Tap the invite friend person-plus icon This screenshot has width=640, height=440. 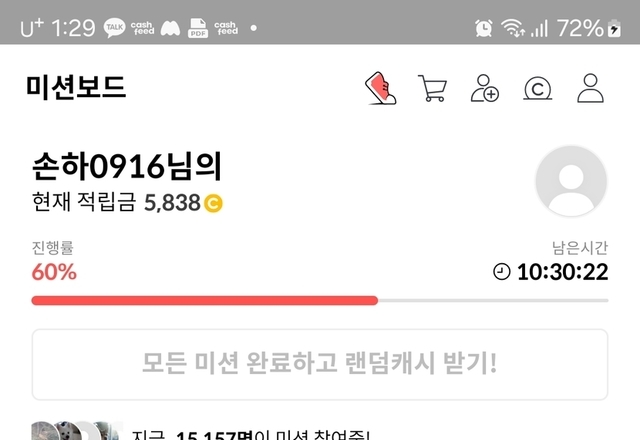(x=484, y=88)
